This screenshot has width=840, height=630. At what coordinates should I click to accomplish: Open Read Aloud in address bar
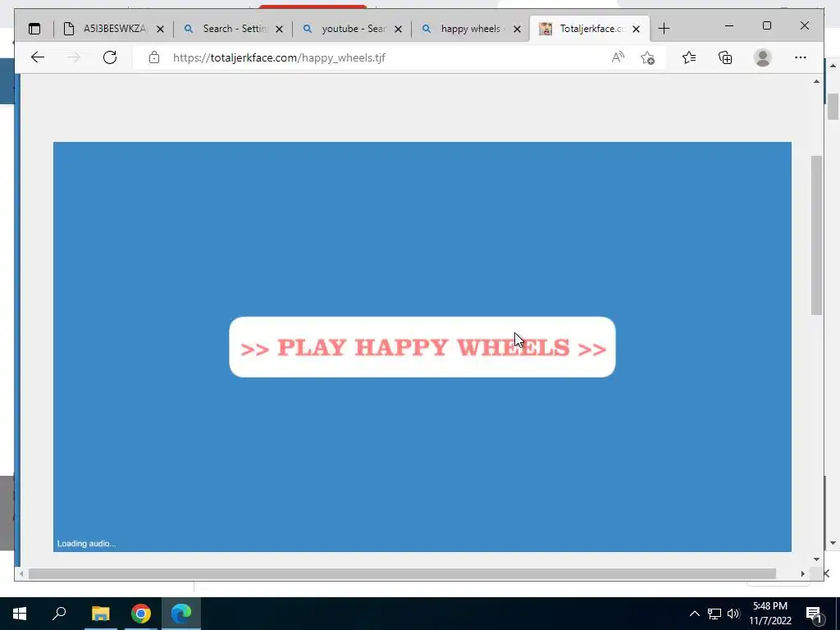pos(618,57)
